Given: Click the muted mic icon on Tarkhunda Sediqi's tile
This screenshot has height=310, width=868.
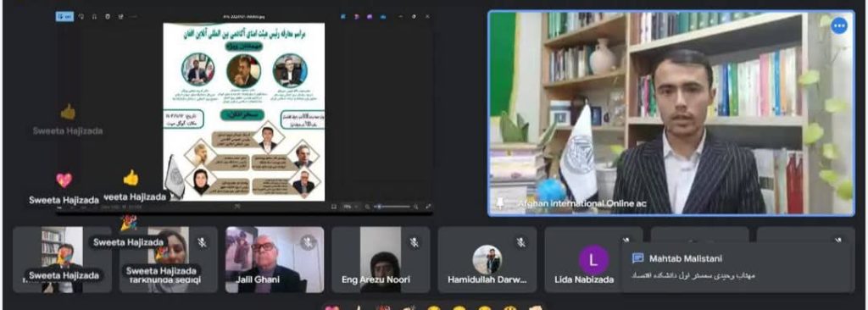Looking at the screenshot, I should pyautogui.click(x=202, y=242).
